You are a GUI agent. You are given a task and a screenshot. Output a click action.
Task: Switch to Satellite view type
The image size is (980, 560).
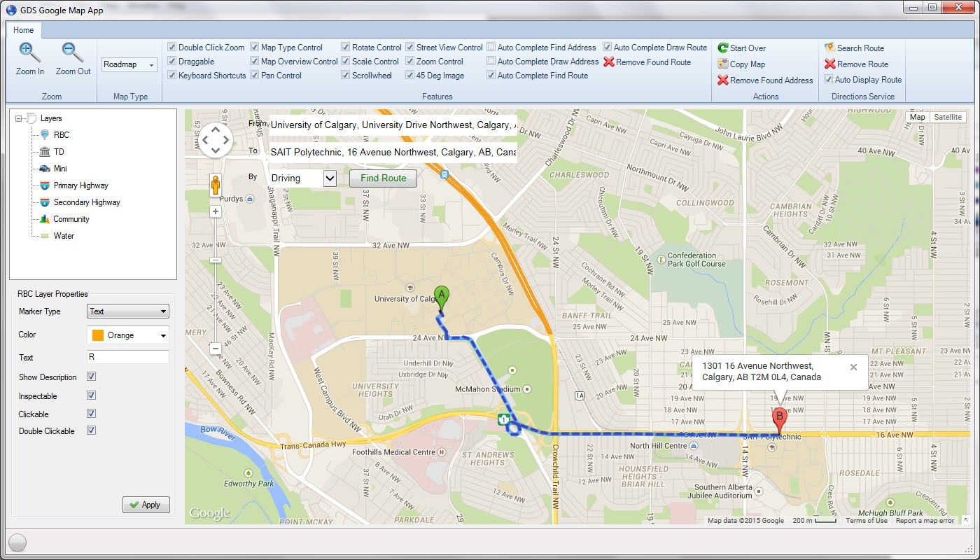(x=948, y=117)
